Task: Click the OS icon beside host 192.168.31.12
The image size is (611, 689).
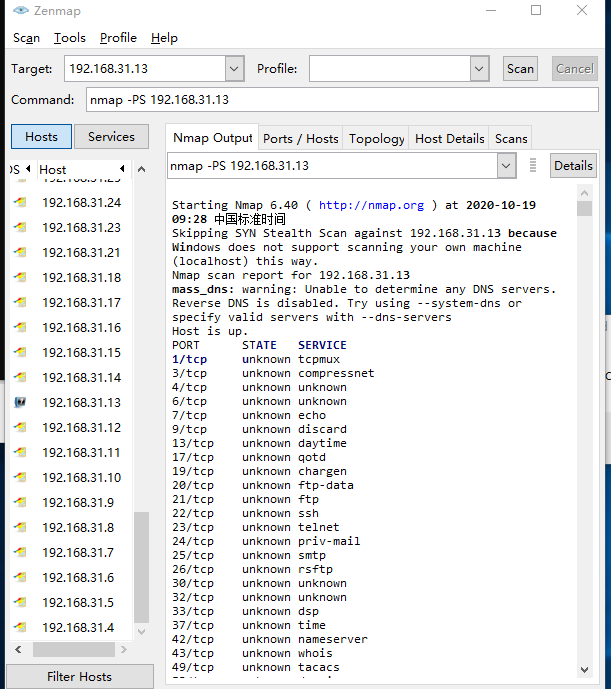Action: coord(20,428)
